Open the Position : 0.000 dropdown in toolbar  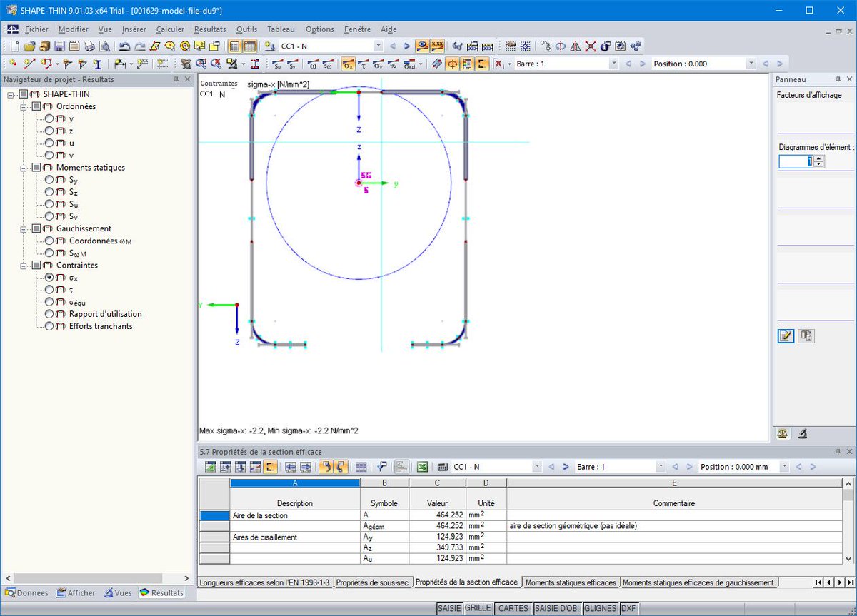tap(751, 64)
